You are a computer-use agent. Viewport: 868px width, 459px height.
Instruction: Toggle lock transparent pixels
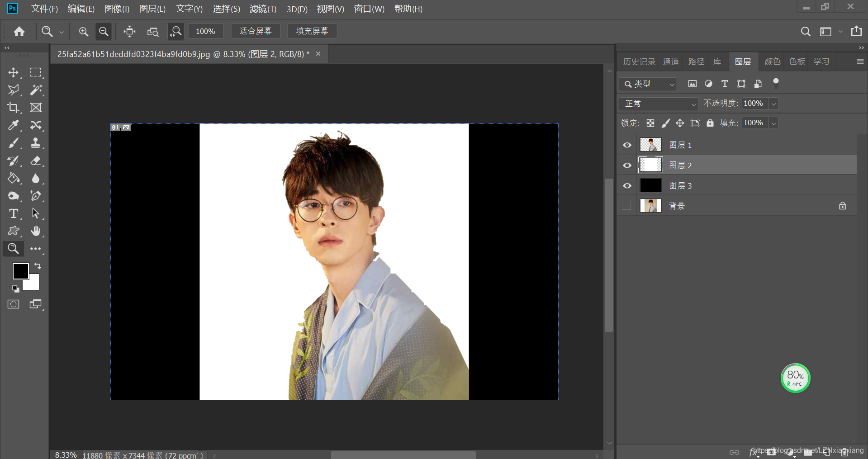pos(650,123)
